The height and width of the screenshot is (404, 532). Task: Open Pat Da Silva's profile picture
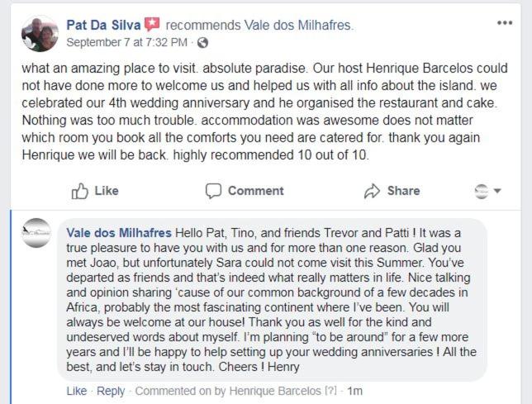(40, 34)
